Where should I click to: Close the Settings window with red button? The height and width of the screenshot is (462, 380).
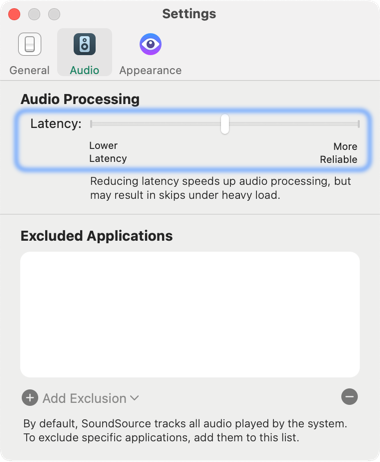(x=14, y=14)
